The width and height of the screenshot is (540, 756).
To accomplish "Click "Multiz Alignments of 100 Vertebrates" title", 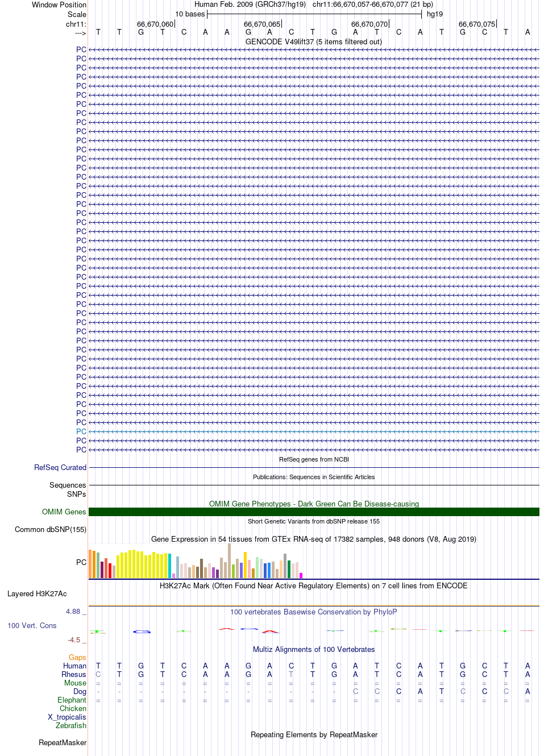I will click(x=314, y=649).
